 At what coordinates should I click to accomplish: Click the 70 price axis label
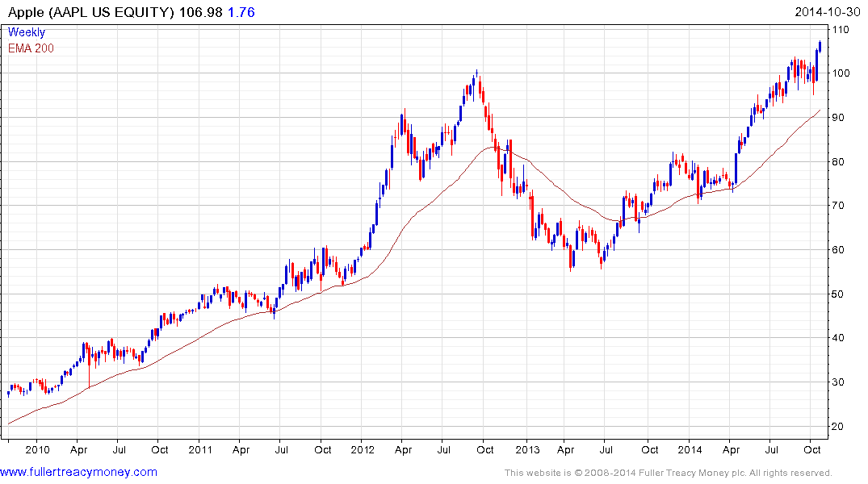837,205
